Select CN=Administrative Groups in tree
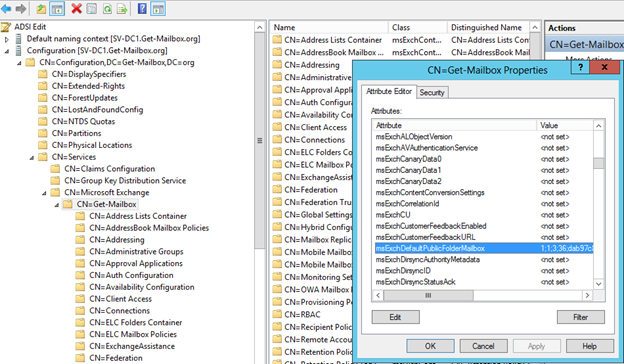Image resolution: width=624 pixels, height=364 pixels. coord(136,252)
